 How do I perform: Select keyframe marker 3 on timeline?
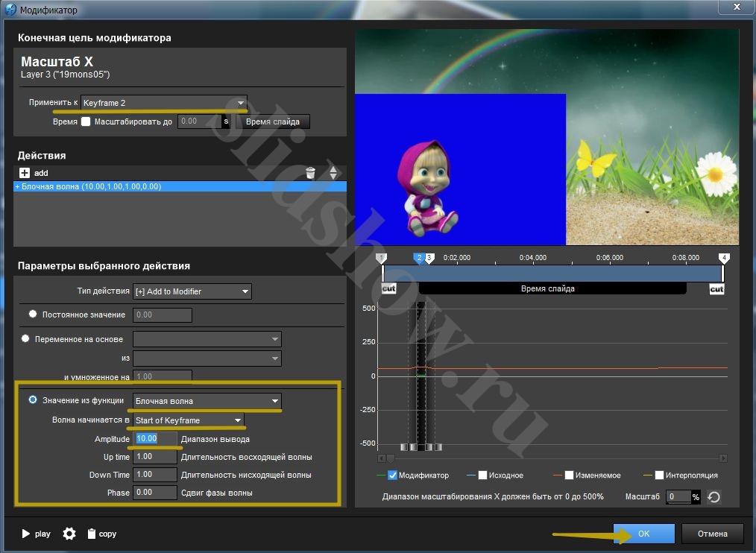(x=429, y=259)
